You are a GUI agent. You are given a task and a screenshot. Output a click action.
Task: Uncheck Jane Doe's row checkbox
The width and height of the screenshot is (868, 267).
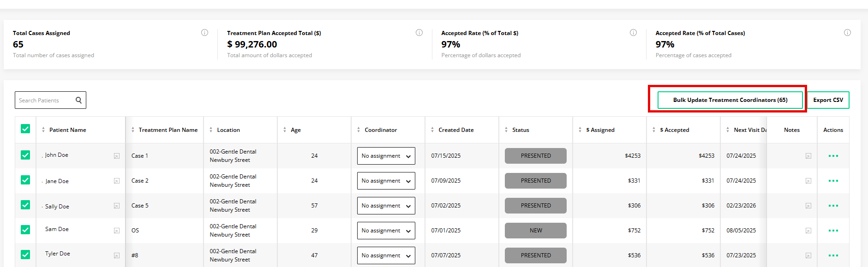(x=25, y=180)
